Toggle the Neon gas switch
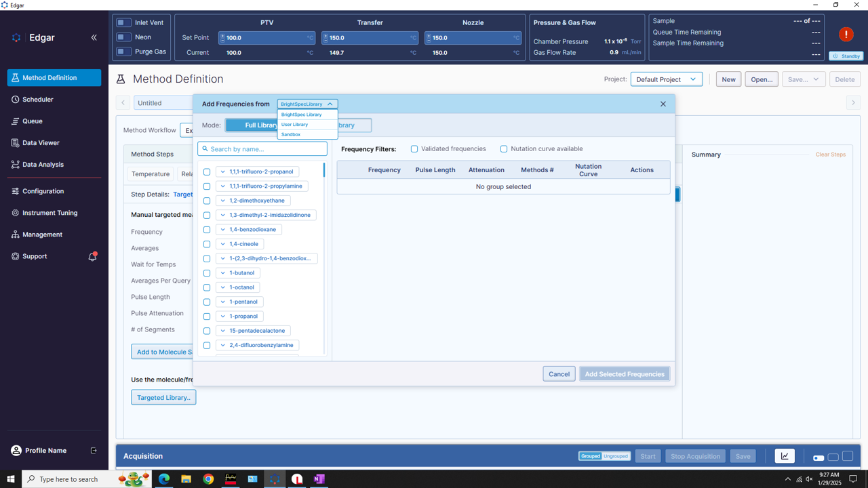 coord(123,37)
